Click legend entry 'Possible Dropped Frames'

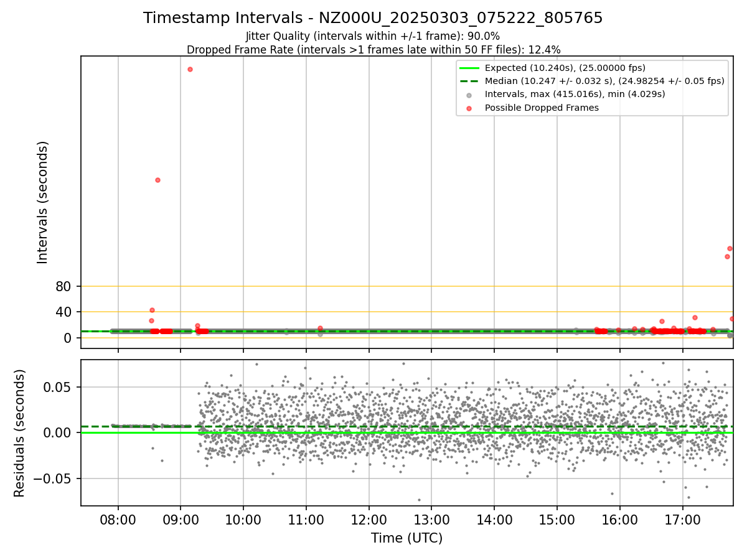[x=542, y=108]
